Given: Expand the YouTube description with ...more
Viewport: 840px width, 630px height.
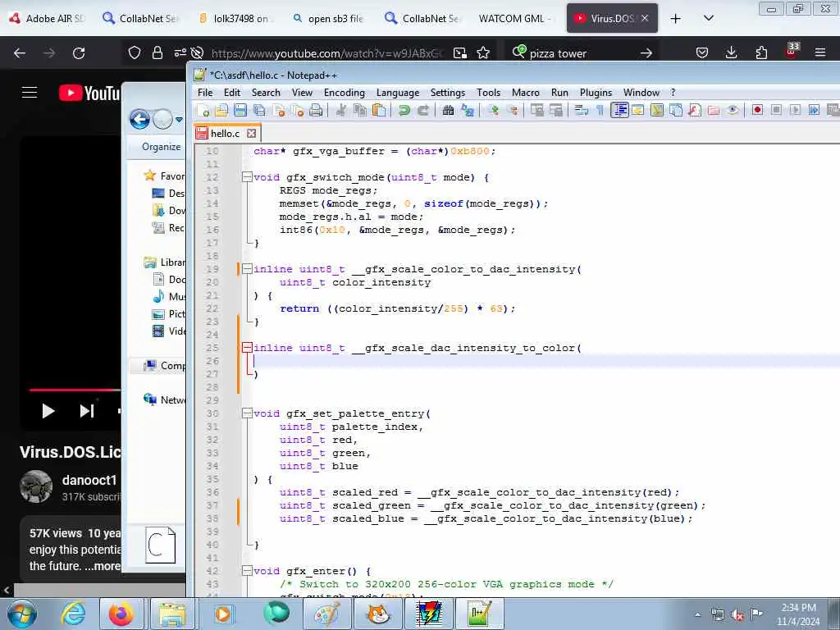Looking at the screenshot, I should tap(102, 566).
